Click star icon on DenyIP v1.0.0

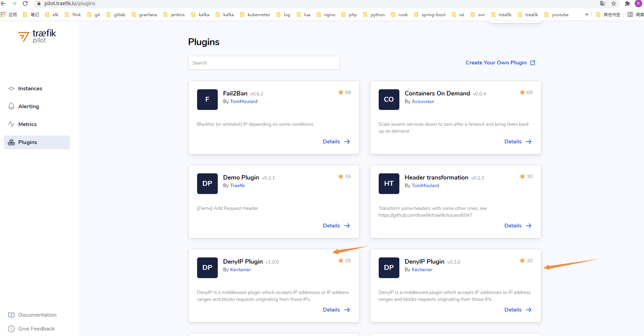pos(341,261)
